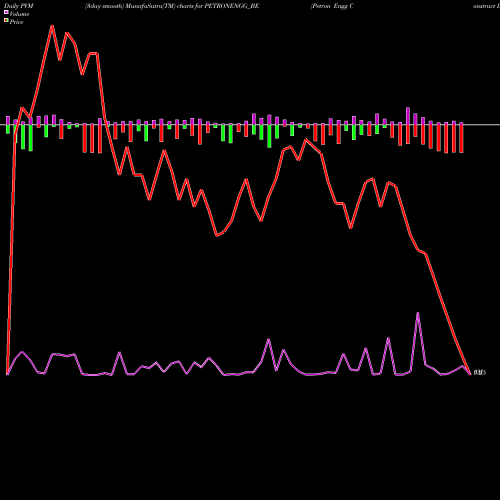The image size is (500, 500).
Task: Click the MunafaSutra charts title text
Action: pyautogui.click(x=172, y=6)
